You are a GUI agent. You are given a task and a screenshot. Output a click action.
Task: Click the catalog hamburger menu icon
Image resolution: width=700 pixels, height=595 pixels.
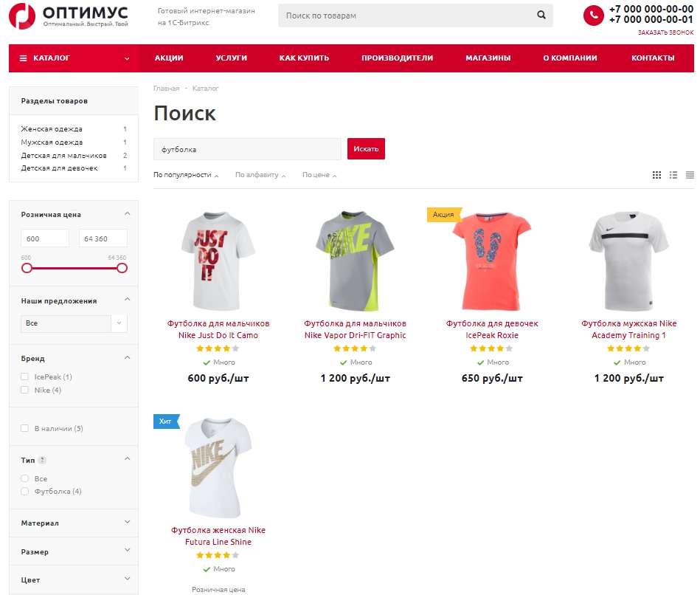click(23, 58)
